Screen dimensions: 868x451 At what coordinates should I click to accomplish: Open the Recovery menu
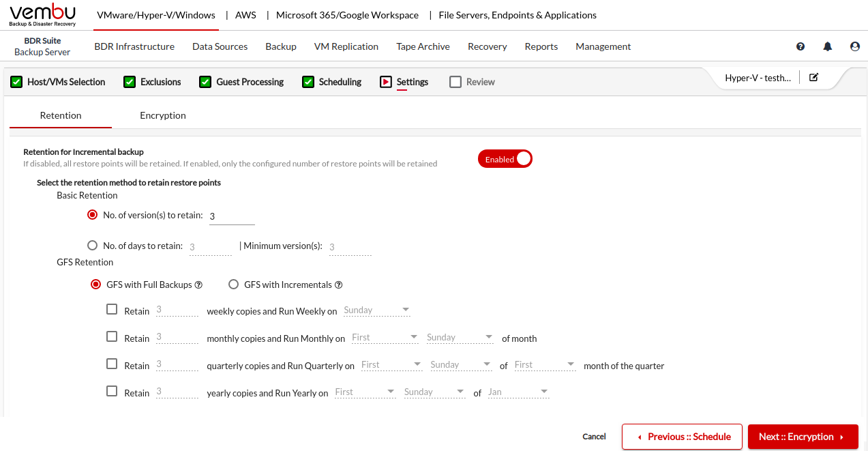tap(487, 46)
